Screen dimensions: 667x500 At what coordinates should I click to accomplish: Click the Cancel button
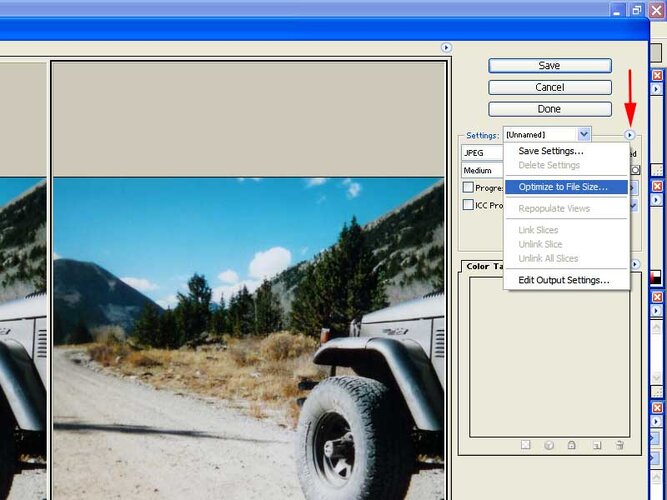click(x=550, y=87)
